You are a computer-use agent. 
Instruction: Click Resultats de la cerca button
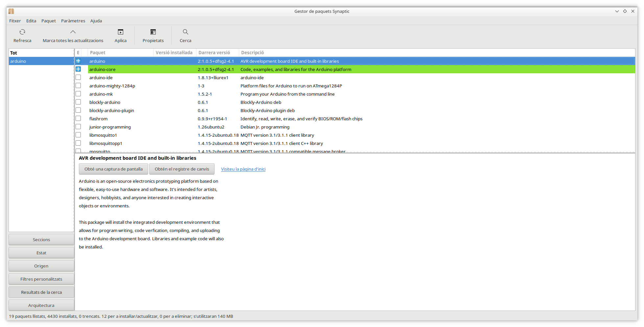41,292
